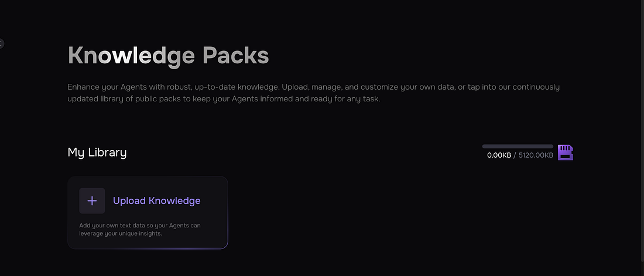Click the 0.00KB used storage value
Image resolution: width=644 pixels, height=276 pixels.
pyautogui.click(x=499, y=155)
